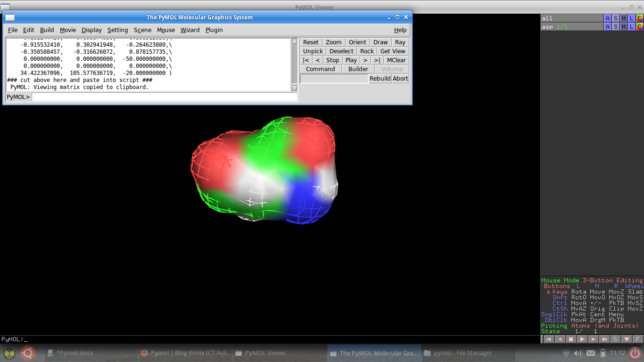Open the Action menu for the "all" object
The image size is (644, 362).
click(608, 17)
